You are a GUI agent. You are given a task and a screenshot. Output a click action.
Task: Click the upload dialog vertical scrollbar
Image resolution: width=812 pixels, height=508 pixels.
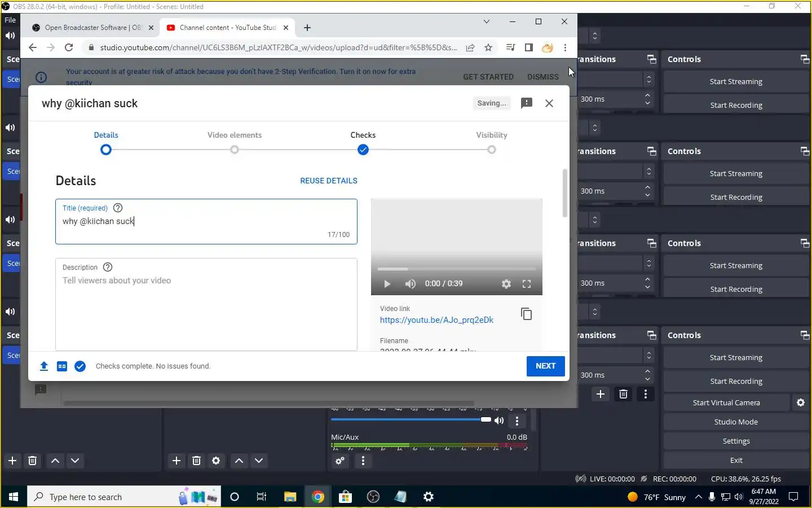[x=565, y=193]
